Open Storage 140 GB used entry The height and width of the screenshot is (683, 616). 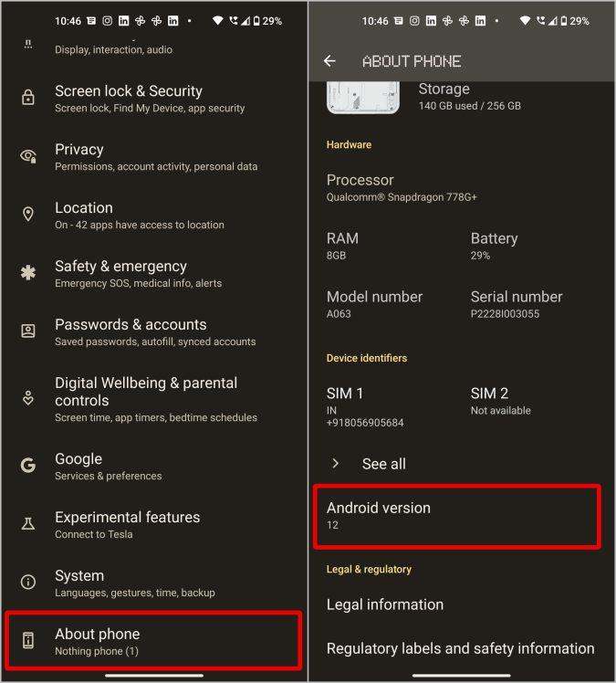470,97
